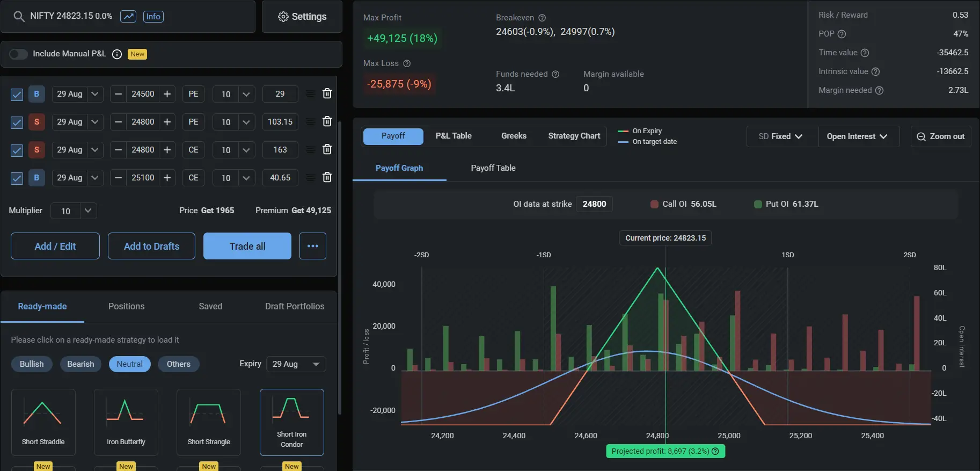Increase strike on the 25100 CE leg
Viewport: 980px width, 471px height.
point(167,178)
